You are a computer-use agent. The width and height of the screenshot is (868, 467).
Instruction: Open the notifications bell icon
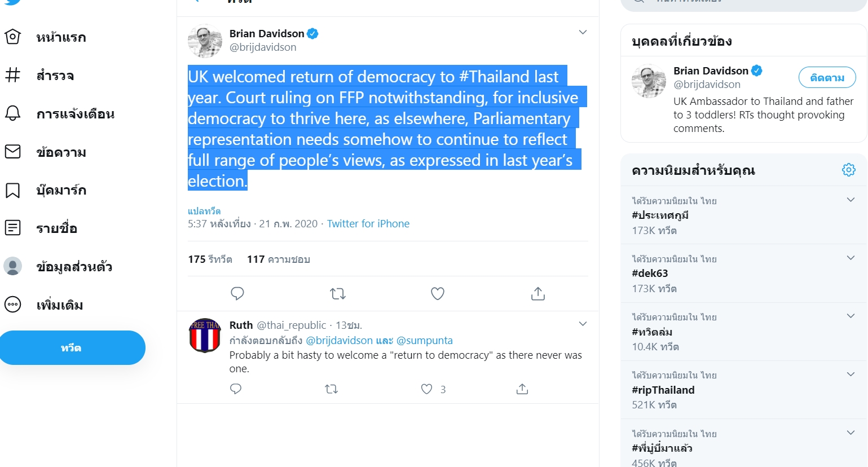(x=12, y=113)
